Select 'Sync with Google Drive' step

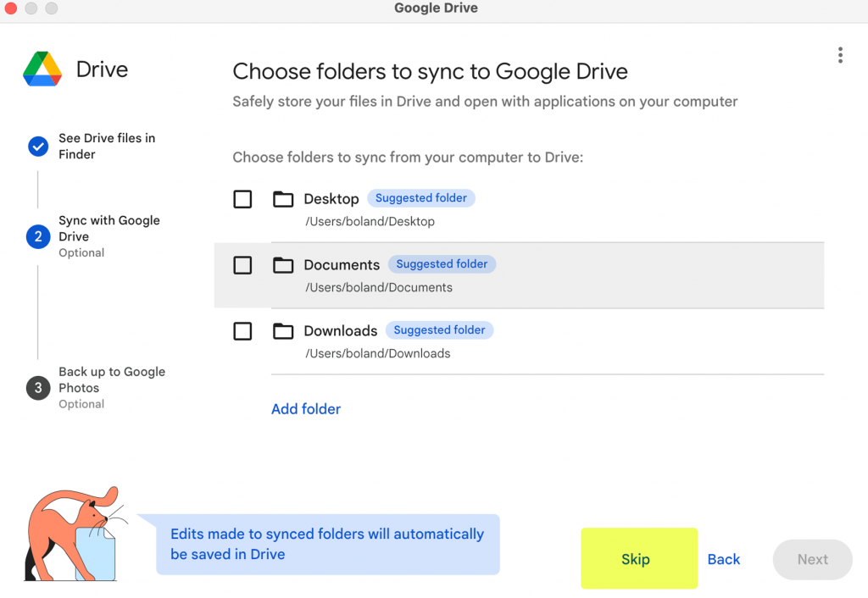tap(109, 229)
